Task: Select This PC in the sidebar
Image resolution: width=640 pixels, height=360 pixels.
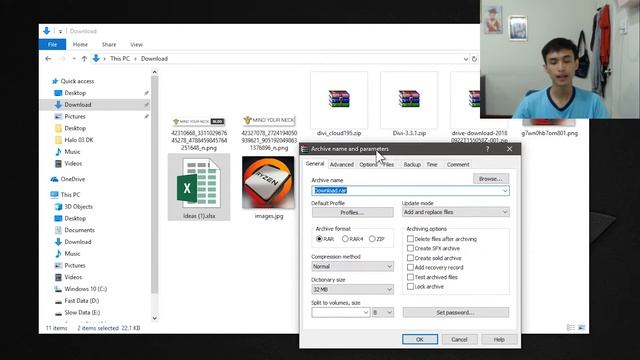Action: click(70, 195)
